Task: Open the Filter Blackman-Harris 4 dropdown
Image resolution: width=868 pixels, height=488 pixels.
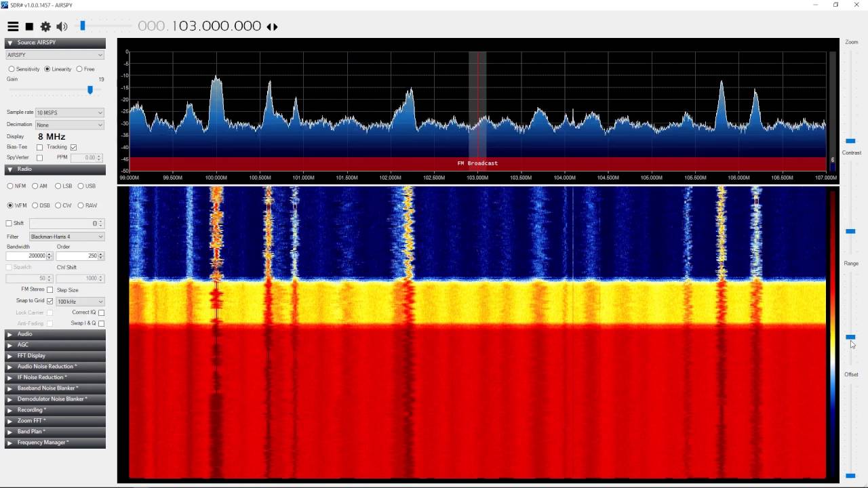Action: 66,237
